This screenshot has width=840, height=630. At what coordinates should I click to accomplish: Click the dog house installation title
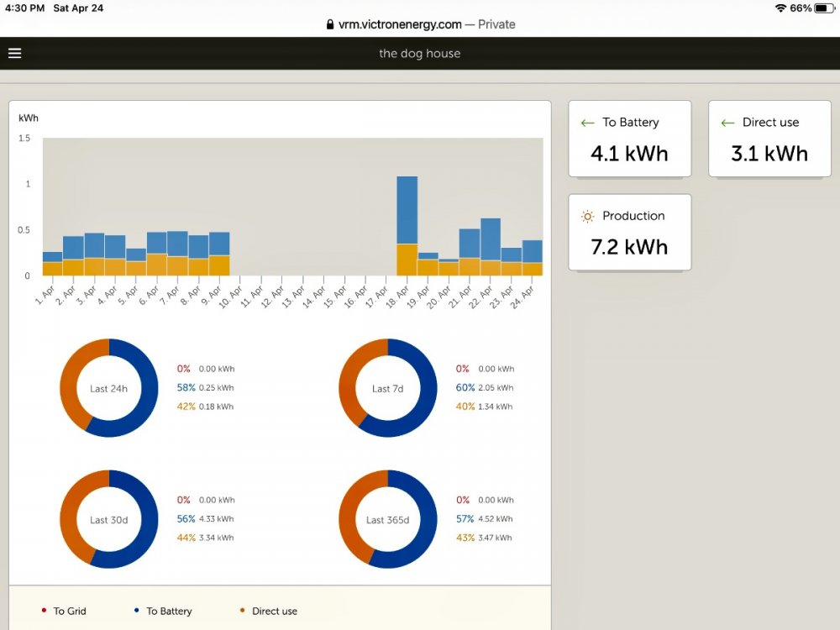(x=419, y=53)
